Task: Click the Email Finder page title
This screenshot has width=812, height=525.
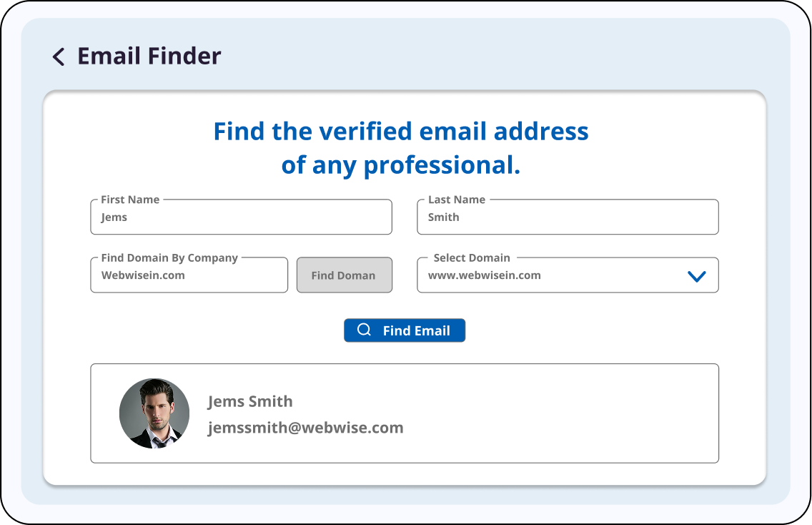Action: pos(149,56)
